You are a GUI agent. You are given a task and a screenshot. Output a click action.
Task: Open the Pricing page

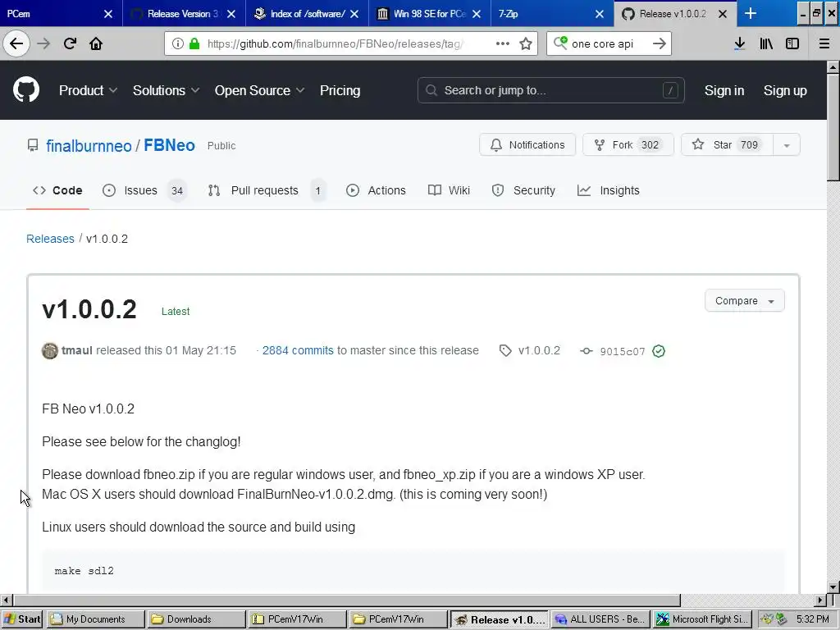pyautogui.click(x=340, y=90)
